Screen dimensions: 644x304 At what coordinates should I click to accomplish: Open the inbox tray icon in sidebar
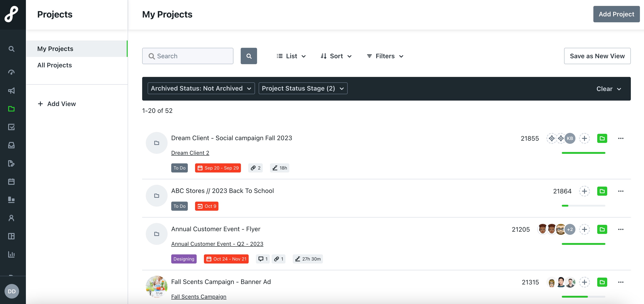(x=11, y=145)
